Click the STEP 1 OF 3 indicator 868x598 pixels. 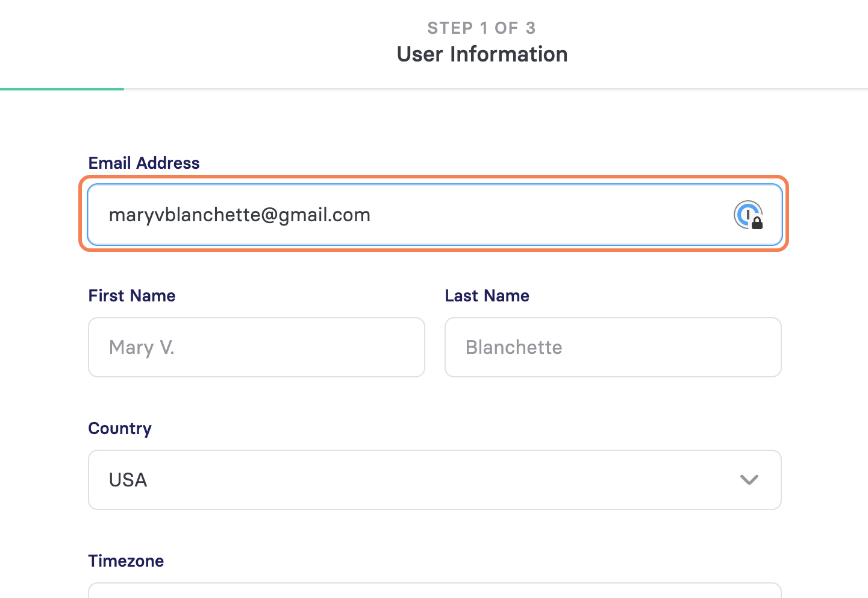(481, 28)
